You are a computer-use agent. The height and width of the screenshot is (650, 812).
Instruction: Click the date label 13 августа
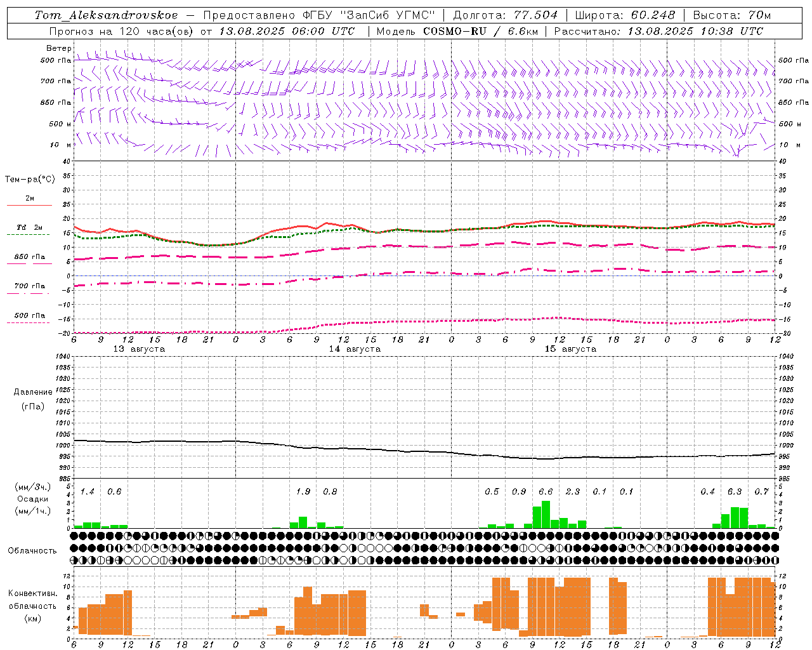[139, 349]
